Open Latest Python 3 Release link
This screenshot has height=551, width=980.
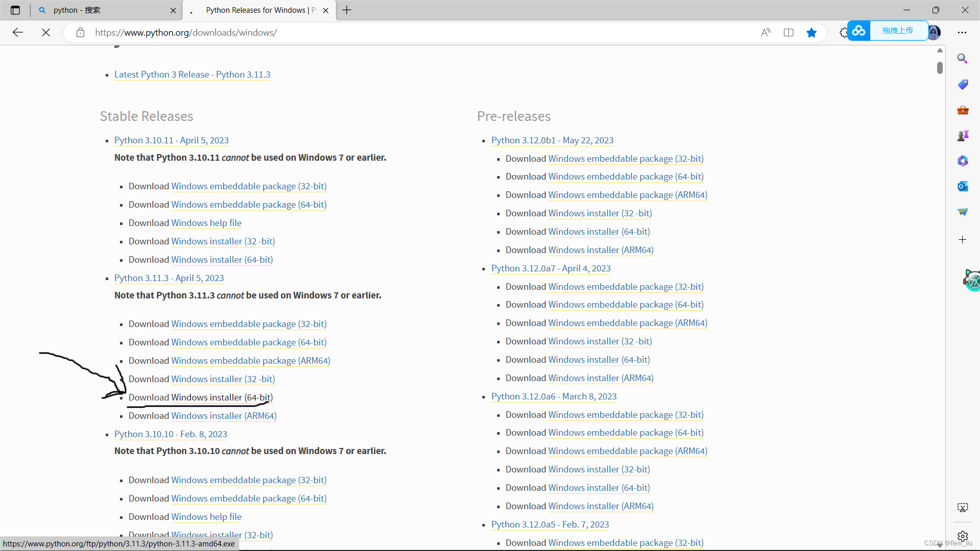[192, 74]
